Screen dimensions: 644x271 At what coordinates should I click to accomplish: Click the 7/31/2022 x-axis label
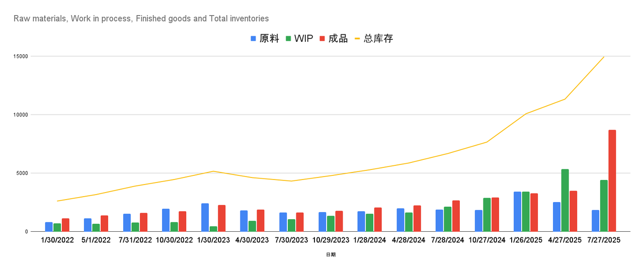click(135, 240)
